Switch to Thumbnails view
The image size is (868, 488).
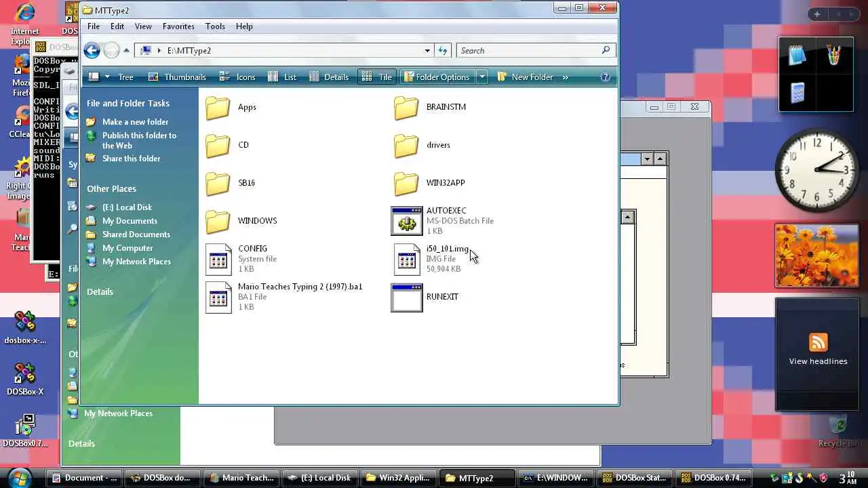[178, 77]
